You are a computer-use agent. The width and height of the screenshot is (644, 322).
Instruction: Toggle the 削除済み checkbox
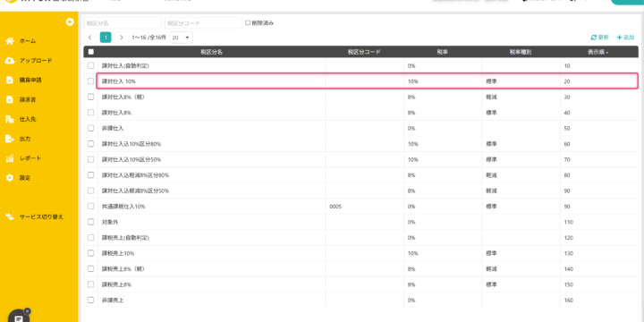[x=248, y=23]
